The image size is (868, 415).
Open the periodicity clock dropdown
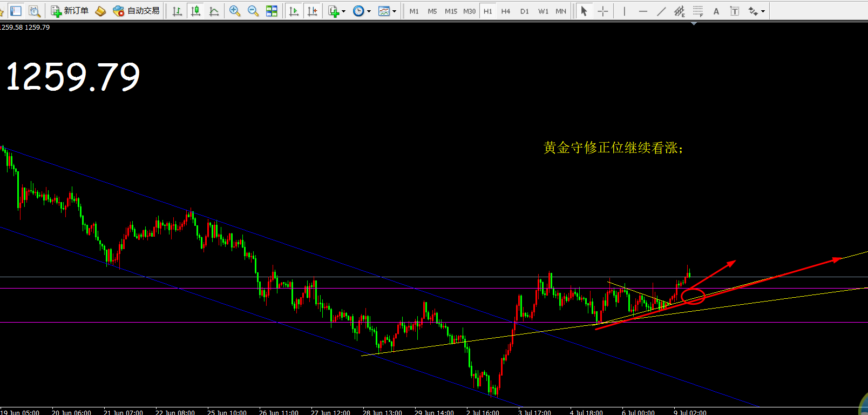(x=362, y=11)
